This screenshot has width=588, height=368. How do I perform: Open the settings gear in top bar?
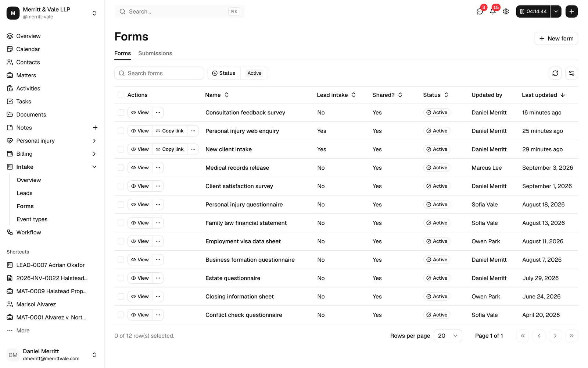[x=506, y=11]
